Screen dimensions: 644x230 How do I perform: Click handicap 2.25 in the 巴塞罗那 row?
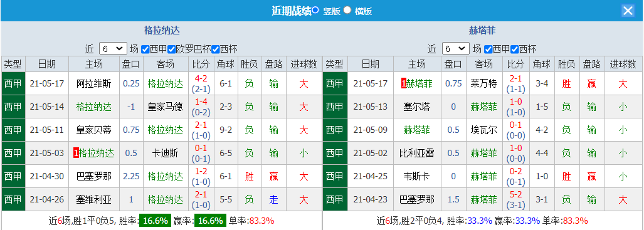(x=132, y=177)
